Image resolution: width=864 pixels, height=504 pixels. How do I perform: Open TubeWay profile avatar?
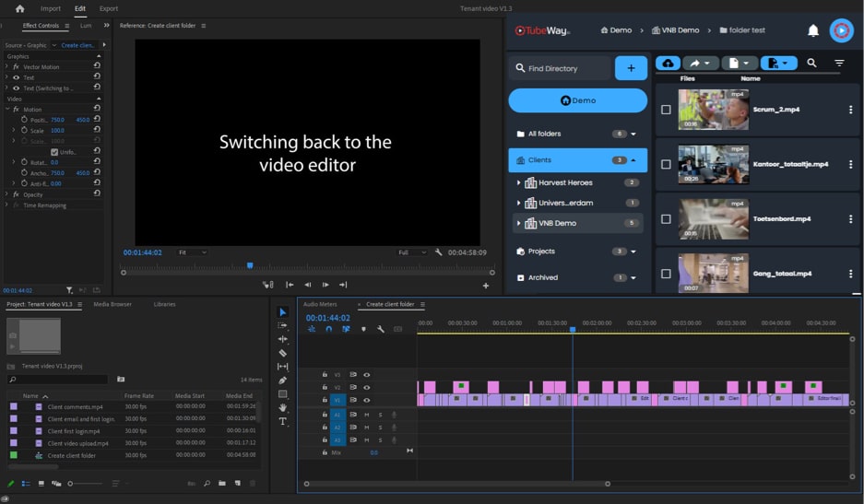pyautogui.click(x=841, y=30)
